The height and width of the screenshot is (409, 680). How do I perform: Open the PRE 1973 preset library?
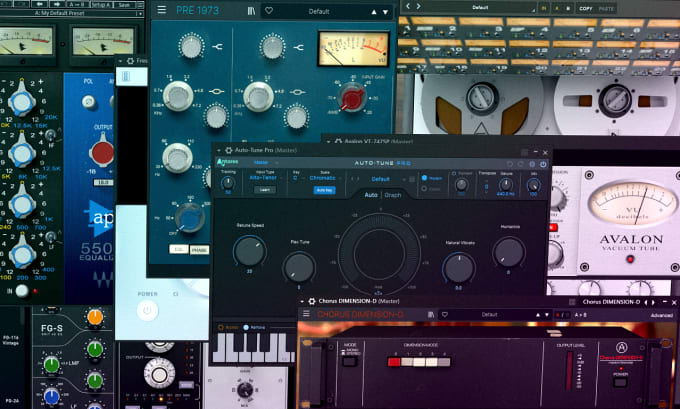pos(251,11)
